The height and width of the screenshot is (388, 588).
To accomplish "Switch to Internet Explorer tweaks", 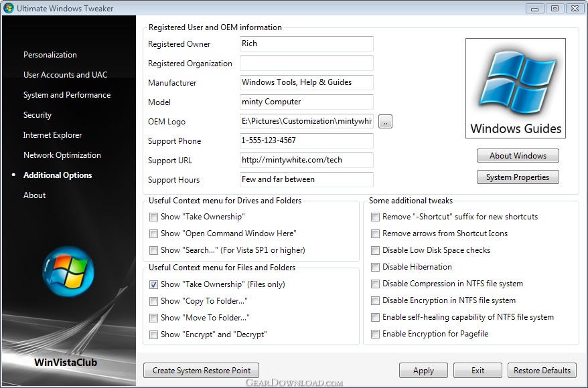I will click(52, 135).
